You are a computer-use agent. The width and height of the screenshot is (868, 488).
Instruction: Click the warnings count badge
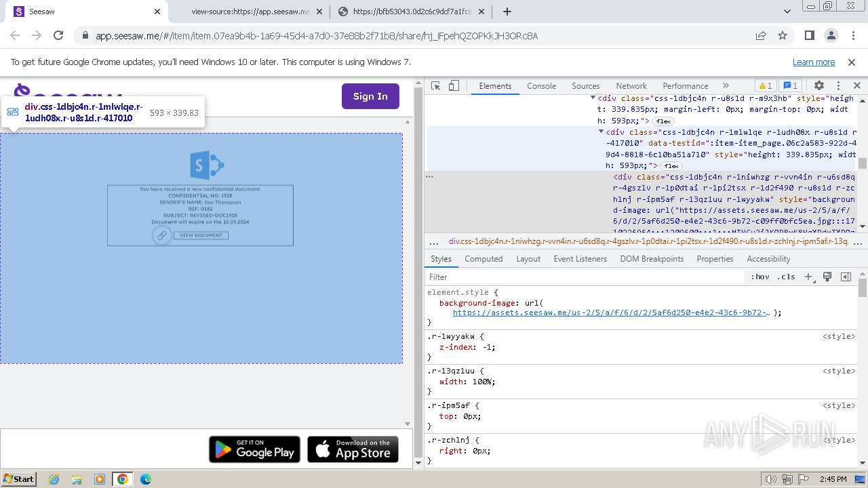click(765, 86)
